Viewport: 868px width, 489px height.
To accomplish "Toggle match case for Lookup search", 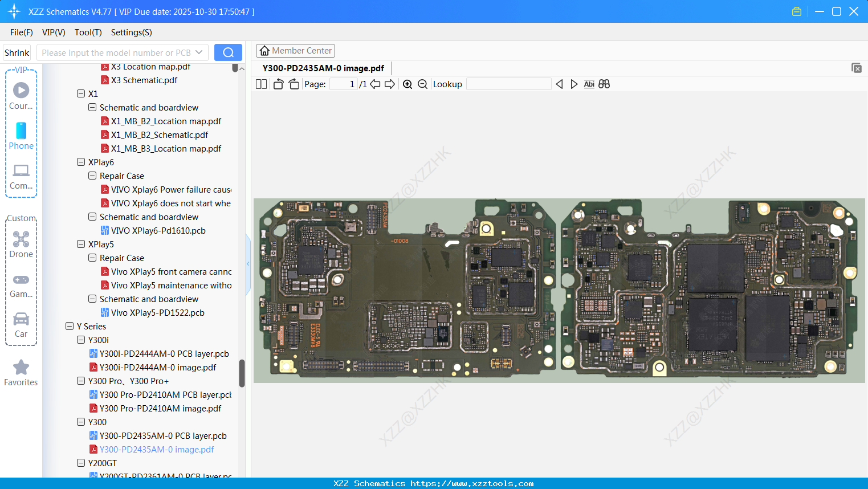I will click(x=589, y=84).
